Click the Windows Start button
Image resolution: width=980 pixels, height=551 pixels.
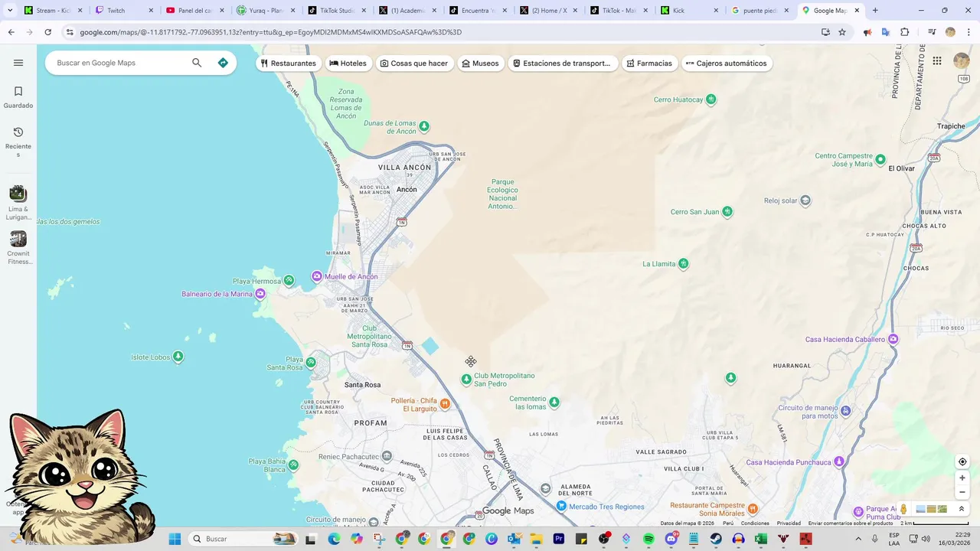click(175, 539)
